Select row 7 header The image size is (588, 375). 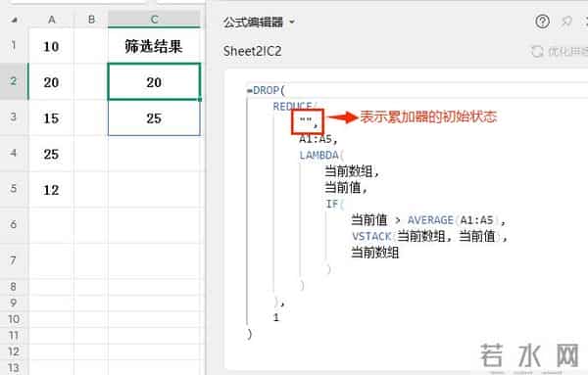coord(14,260)
